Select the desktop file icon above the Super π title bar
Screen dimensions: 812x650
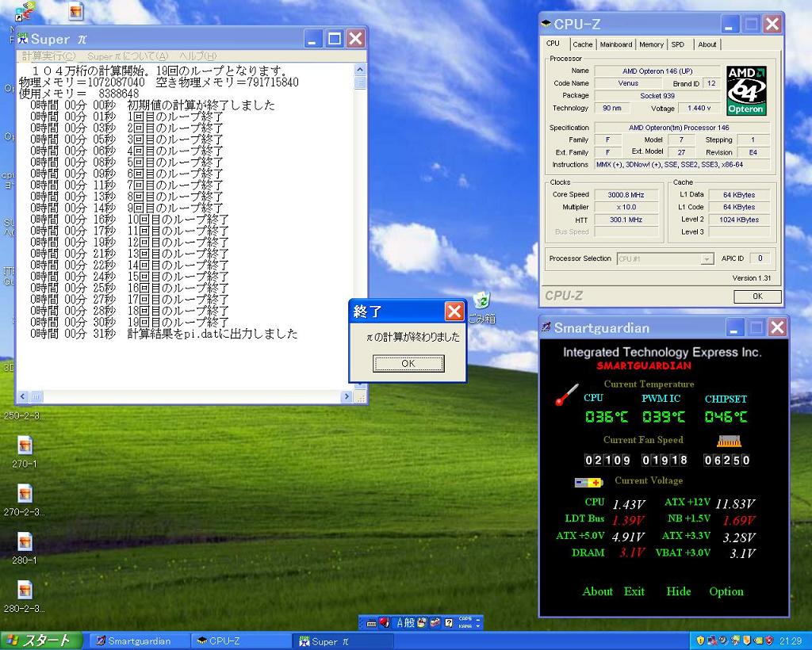(76, 11)
